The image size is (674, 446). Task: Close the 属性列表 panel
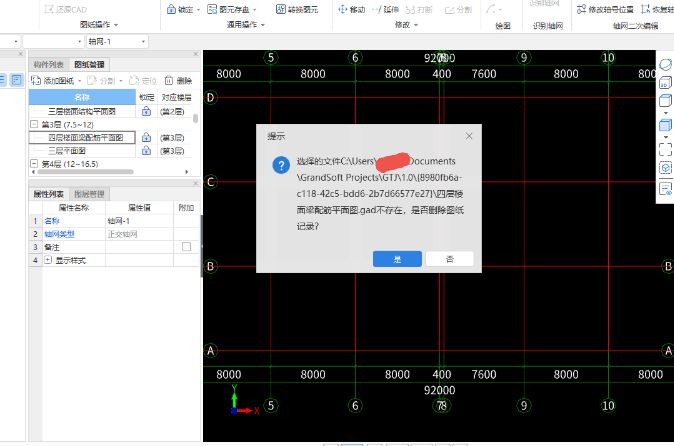(x=196, y=183)
